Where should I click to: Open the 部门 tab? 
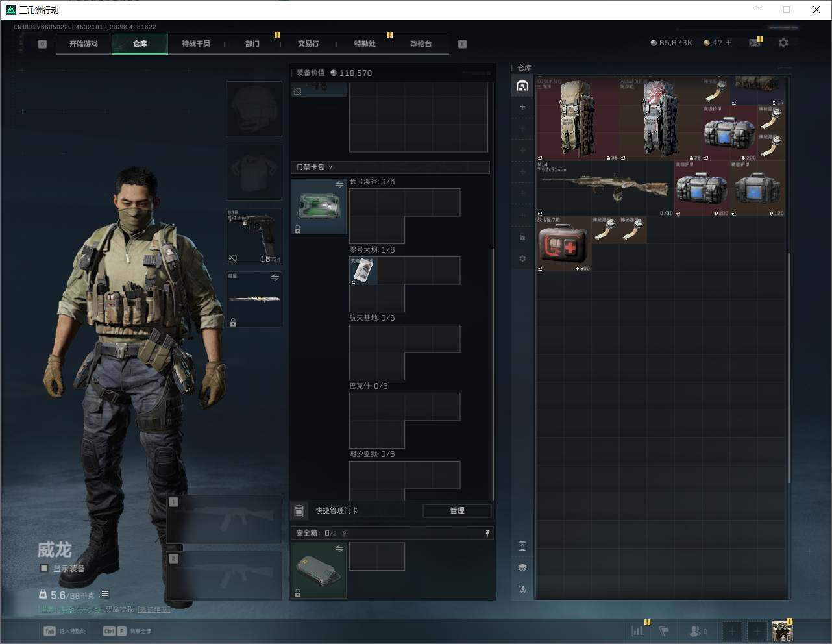[252, 43]
